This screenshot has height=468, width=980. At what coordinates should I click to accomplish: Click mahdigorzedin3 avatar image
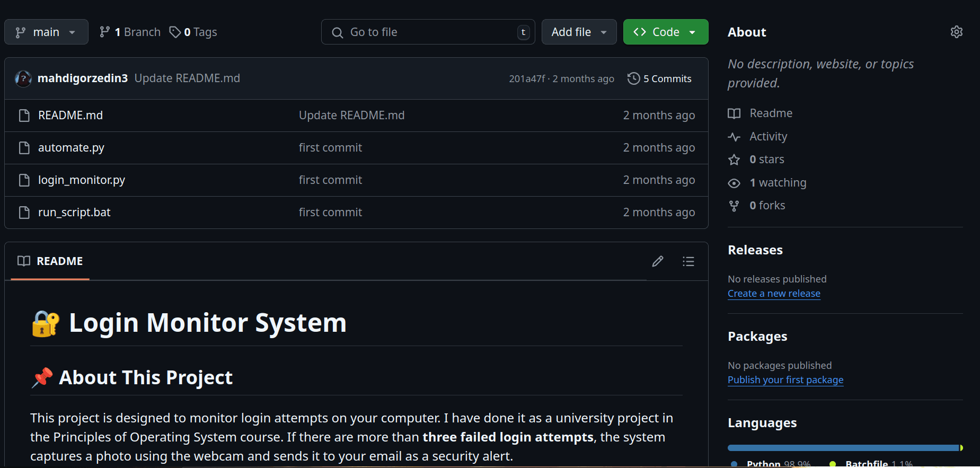23,78
